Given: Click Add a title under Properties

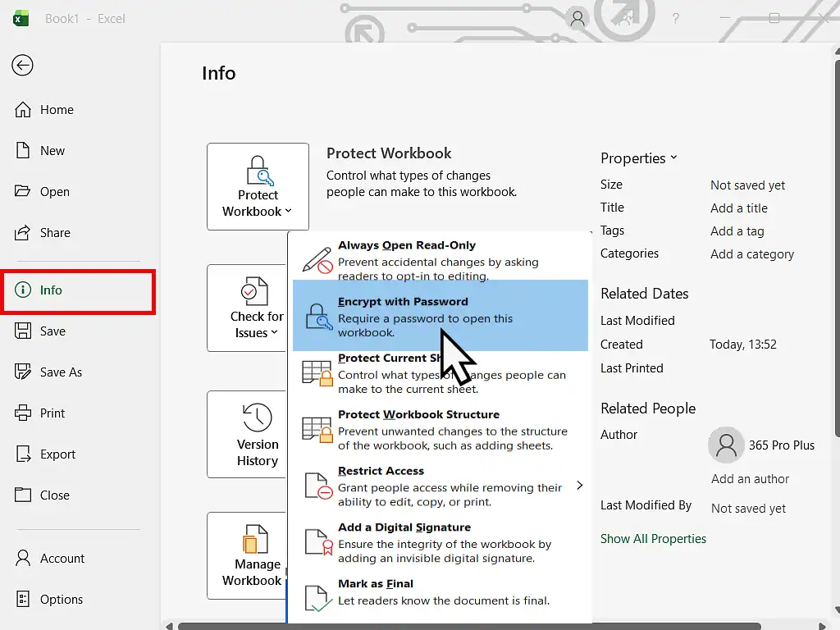Looking at the screenshot, I should click(739, 208).
